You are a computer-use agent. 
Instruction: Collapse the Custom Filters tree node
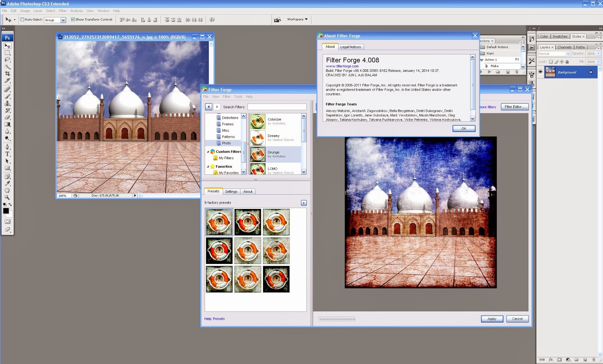[x=208, y=152]
